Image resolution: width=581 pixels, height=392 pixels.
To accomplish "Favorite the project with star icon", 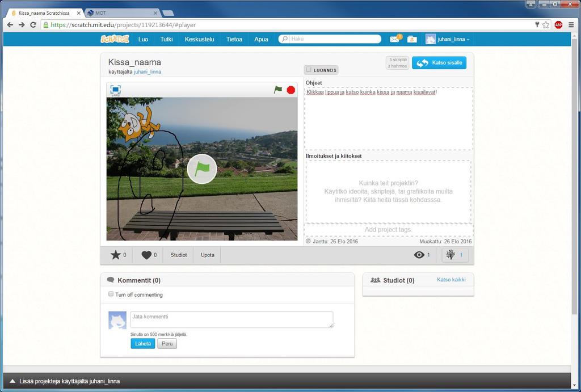I will click(116, 255).
